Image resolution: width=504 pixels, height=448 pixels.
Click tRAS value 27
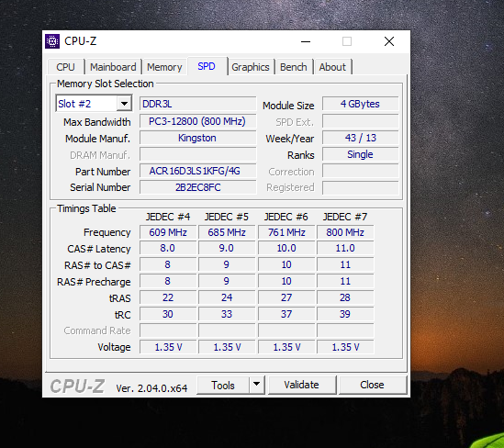pyautogui.click(x=286, y=297)
